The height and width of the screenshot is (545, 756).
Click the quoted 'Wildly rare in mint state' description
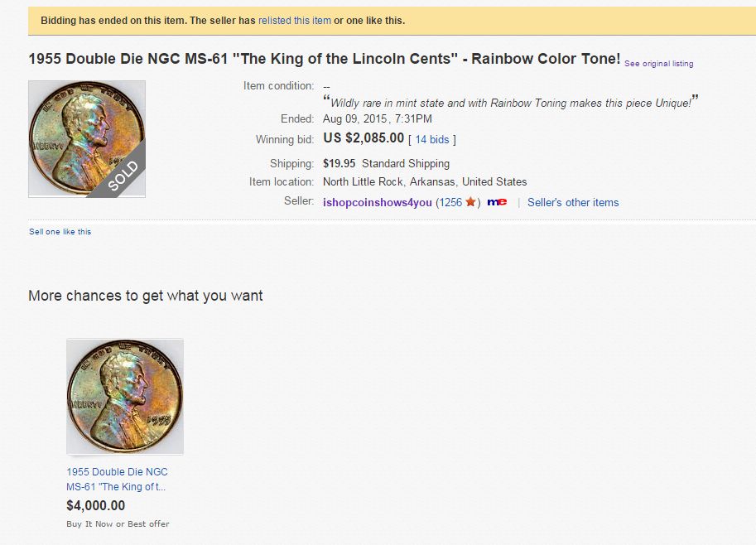[x=510, y=103]
